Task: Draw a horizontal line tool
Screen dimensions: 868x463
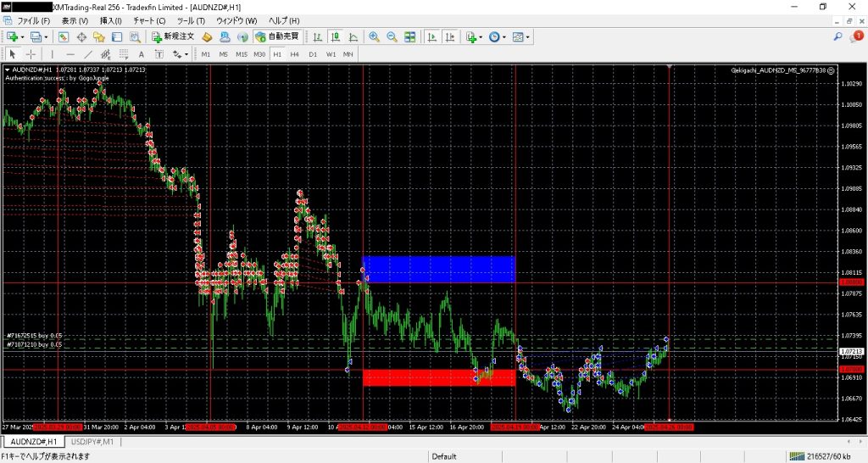Action: pyautogui.click(x=70, y=54)
